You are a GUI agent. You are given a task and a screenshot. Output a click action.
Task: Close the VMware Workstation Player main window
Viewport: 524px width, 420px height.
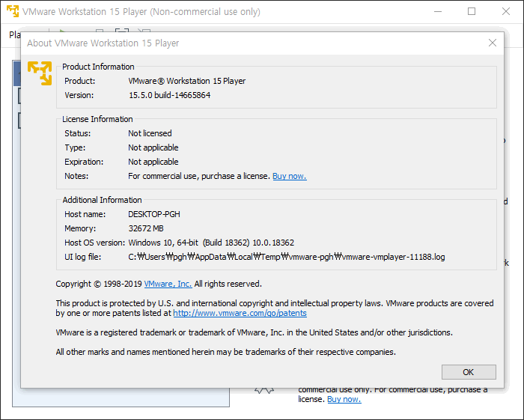(506, 11)
